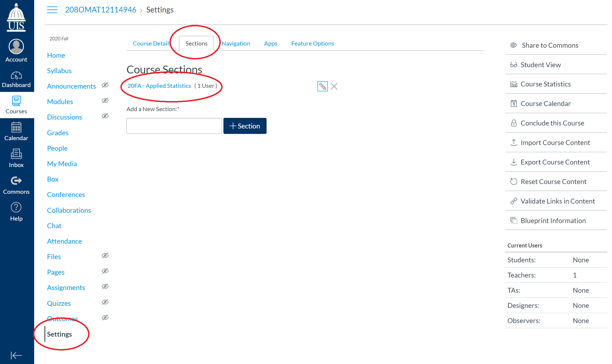612x364 pixels.
Task: Click the 208OMAT12114946 breadcrumb link
Action: (x=101, y=10)
